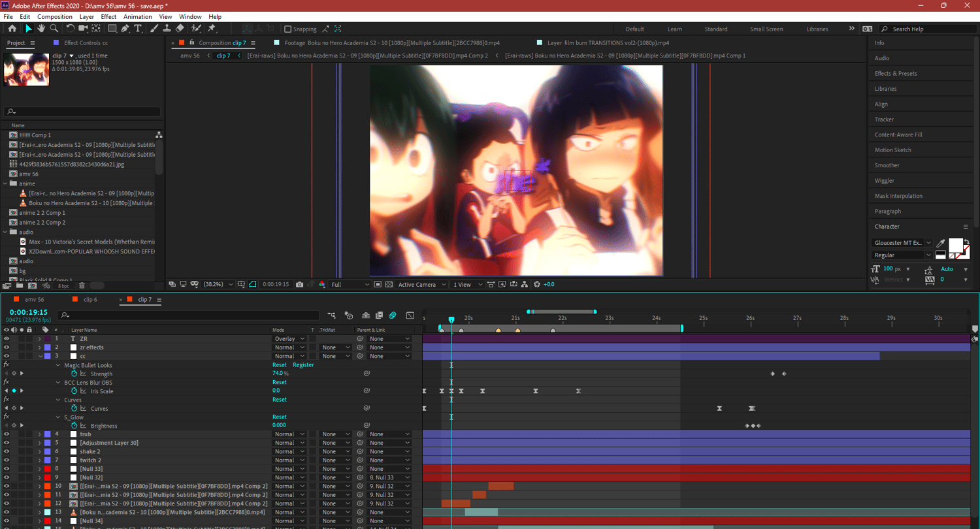The width and height of the screenshot is (980, 529).
Task: Enable the Snapping checkbox
Action: (288, 29)
